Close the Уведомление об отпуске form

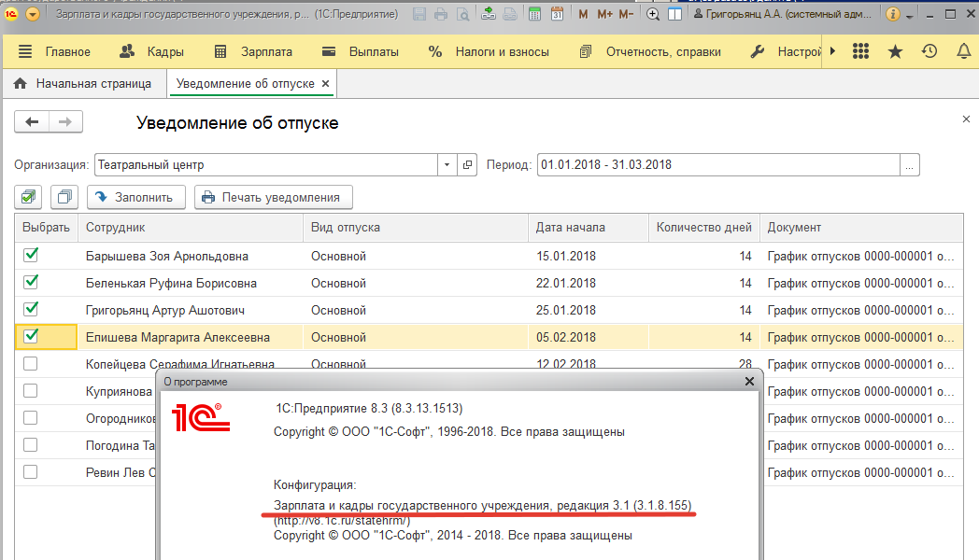pyautogui.click(x=966, y=119)
